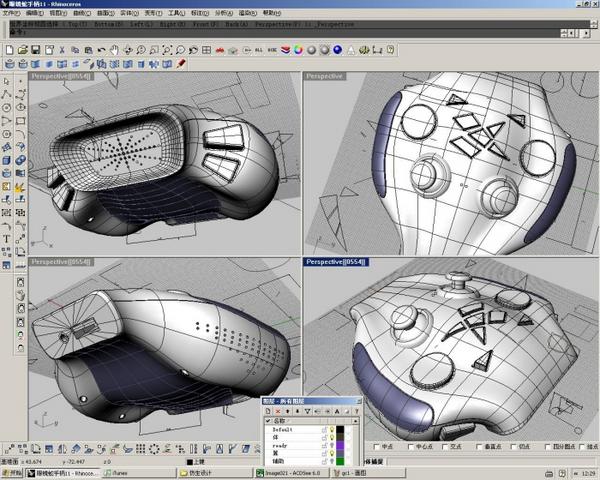Enable the 中点 osnap checkbox
This screenshot has width=600, height=480.
377,447
